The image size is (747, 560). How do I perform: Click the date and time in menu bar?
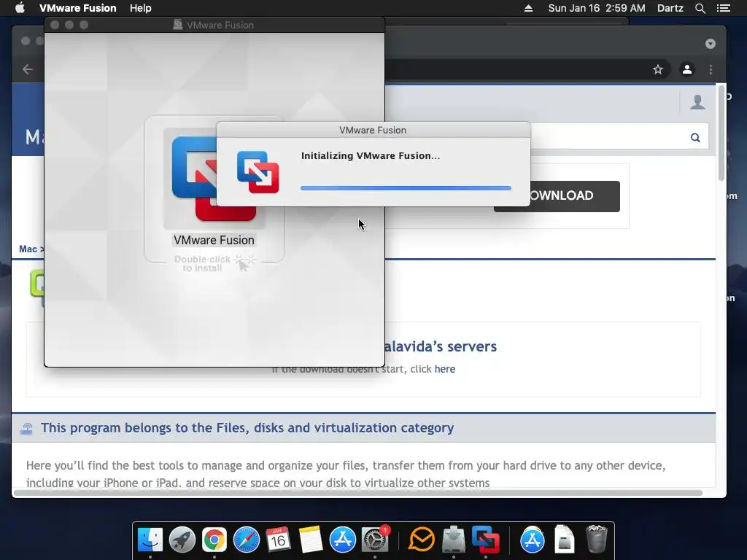click(597, 8)
